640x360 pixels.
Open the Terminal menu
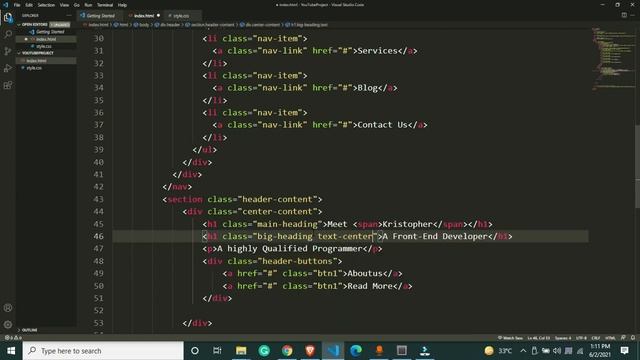pyautogui.click(x=105, y=5)
